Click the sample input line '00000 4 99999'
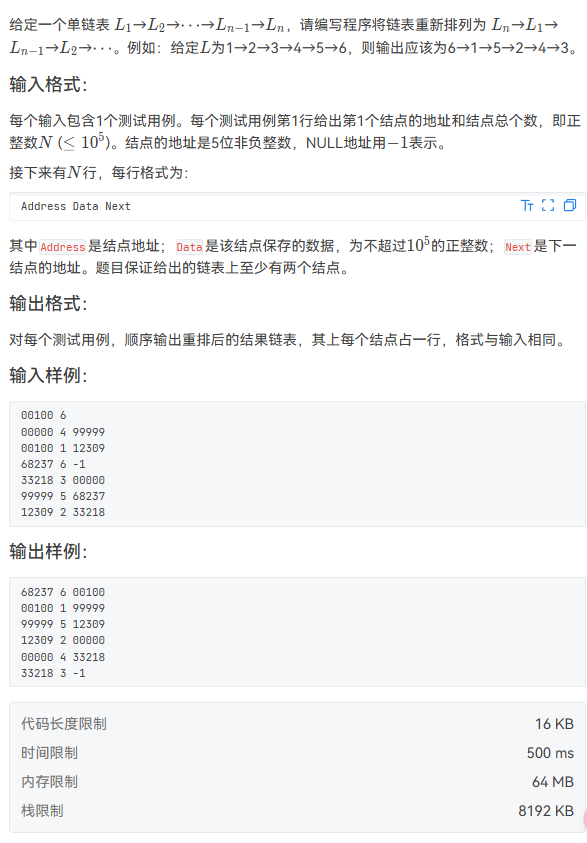This screenshot has width=587, height=843. tap(63, 432)
